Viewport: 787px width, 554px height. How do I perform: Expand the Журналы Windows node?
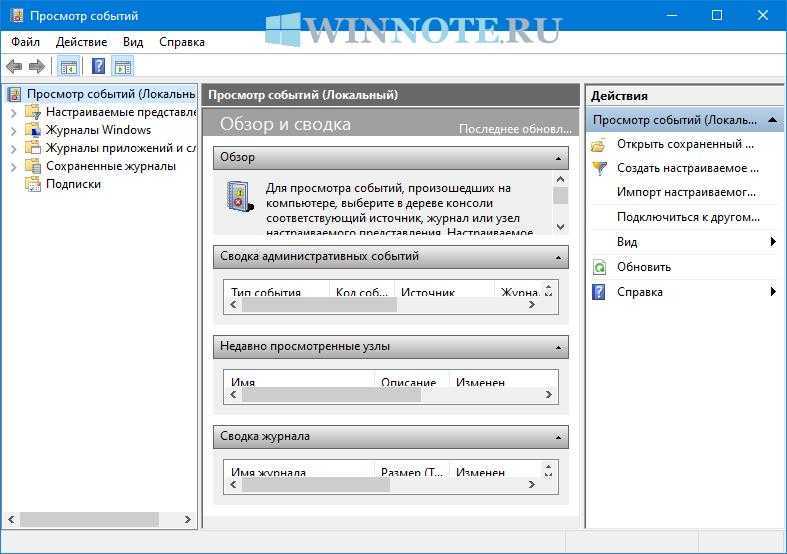(x=14, y=131)
